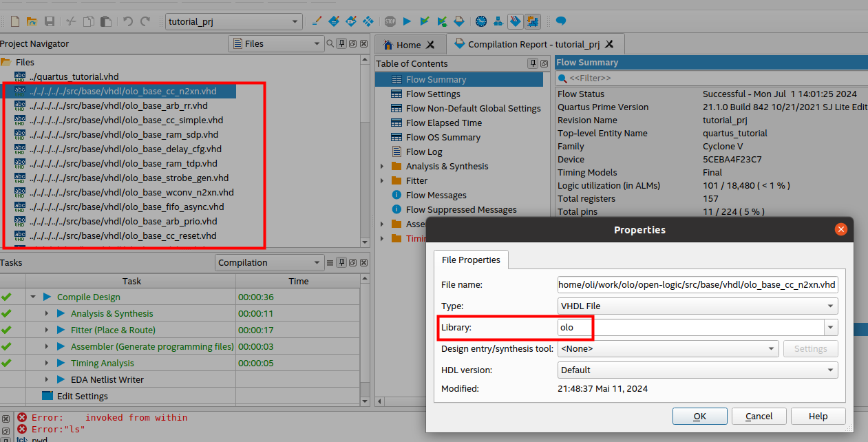Select the File Properties tab
868x442 pixels.
[471, 260]
